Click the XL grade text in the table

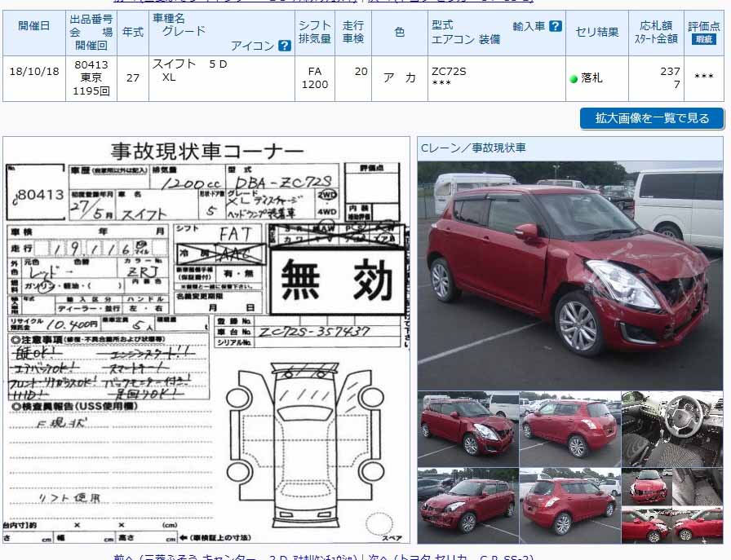click(169, 77)
